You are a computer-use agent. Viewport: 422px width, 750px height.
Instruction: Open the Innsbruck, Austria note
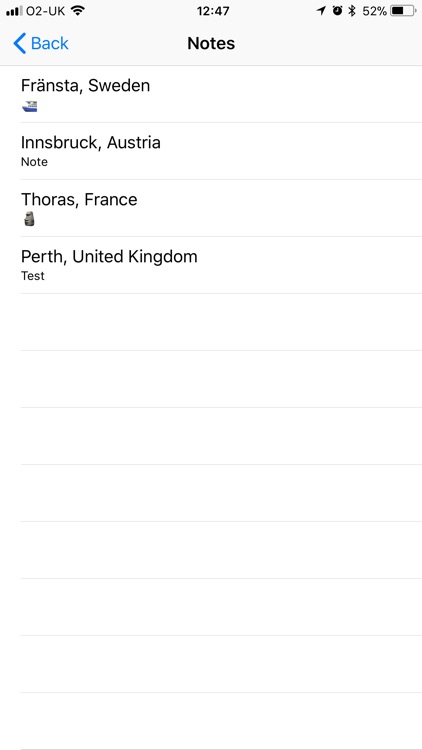click(x=211, y=151)
